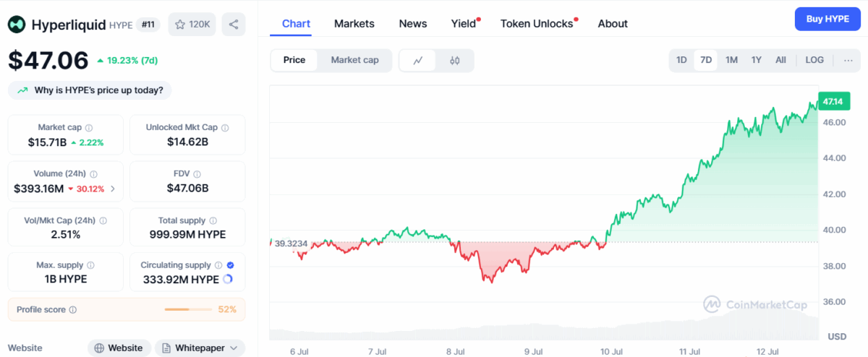Viewport: 868px width, 357px height.
Task: Switch to candlestick chart icon
Action: [455, 61]
